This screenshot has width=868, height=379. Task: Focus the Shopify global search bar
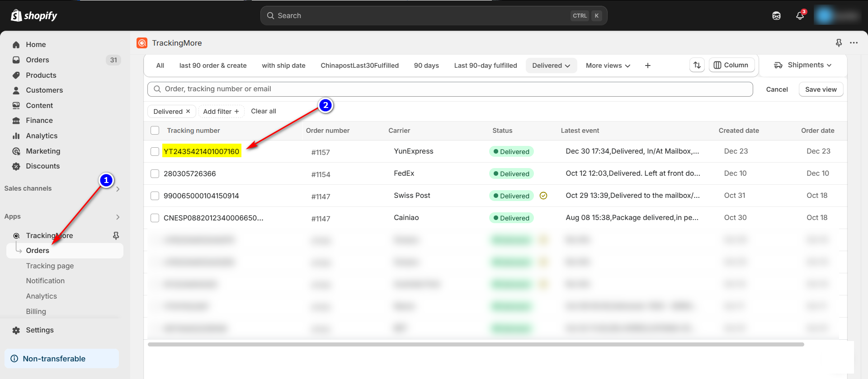click(x=434, y=16)
